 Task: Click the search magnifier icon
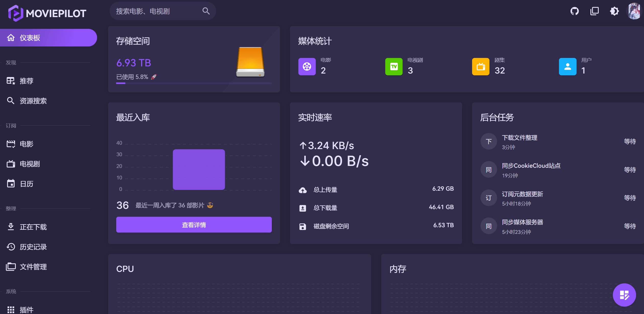point(206,11)
